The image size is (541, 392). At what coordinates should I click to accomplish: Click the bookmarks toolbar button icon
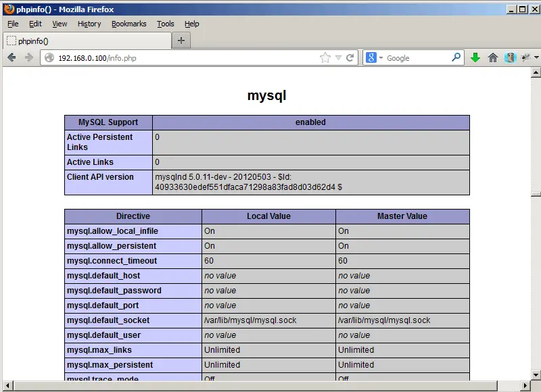pyautogui.click(x=510, y=57)
